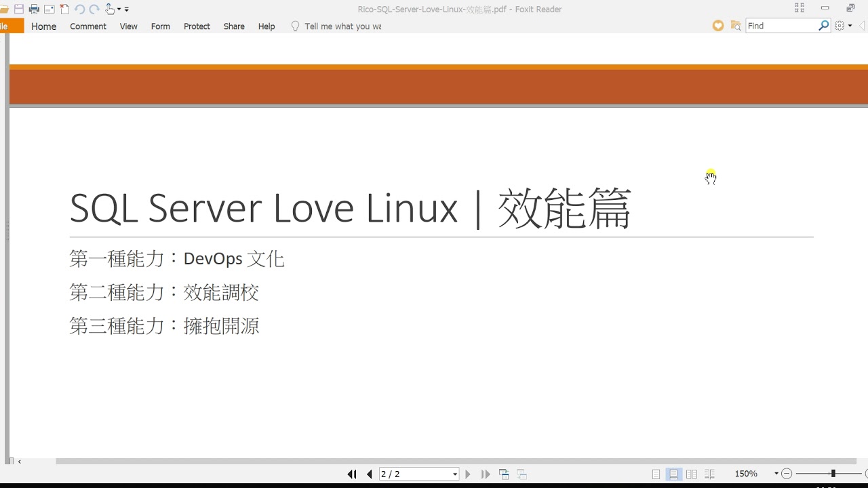Create a new blank document with page icon

(x=64, y=9)
